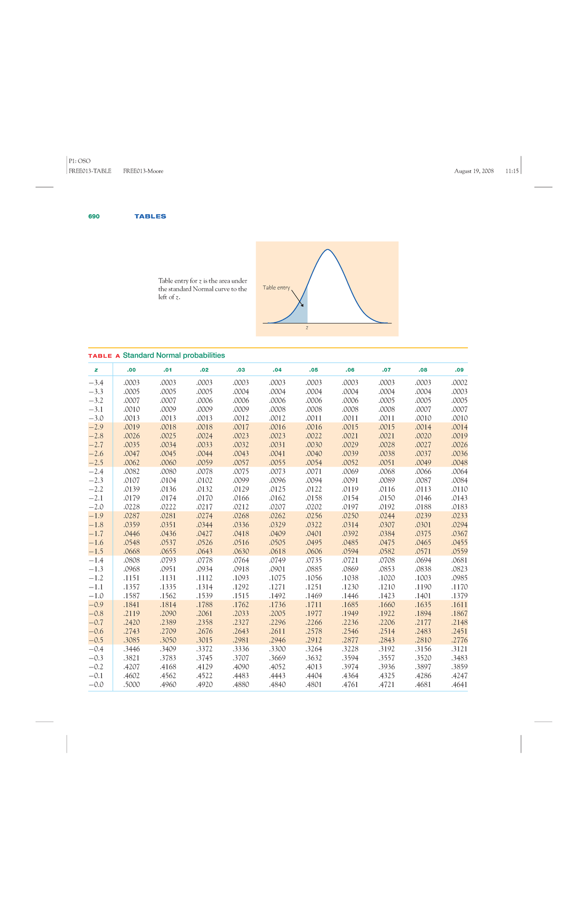This screenshot has height=909, width=588.
Task: Click the cell value '.0968'
Action: pos(131,569)
